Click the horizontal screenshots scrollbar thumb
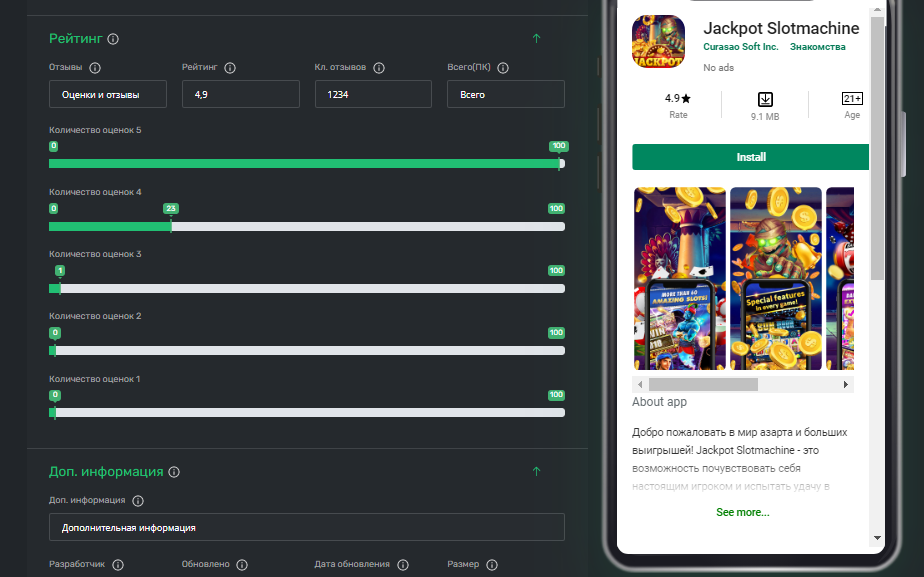Image resolution: width=924 pixels, height=577 pixels. (703, 385)
